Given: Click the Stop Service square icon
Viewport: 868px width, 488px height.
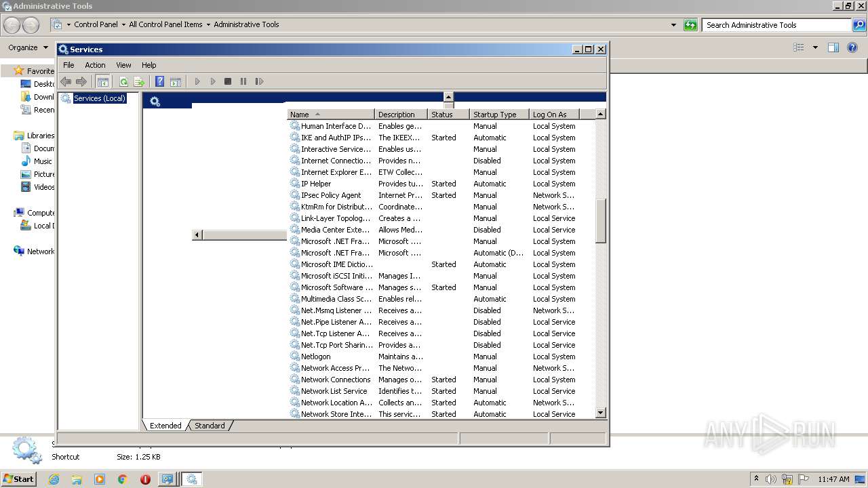Looking at the screenshot, I should (x=228, y=81).
